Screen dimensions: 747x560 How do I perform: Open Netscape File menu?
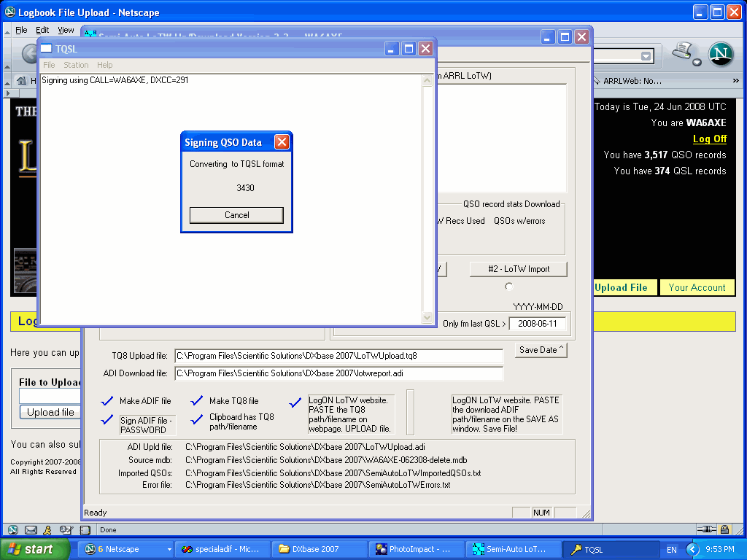[x=21, y=30]
